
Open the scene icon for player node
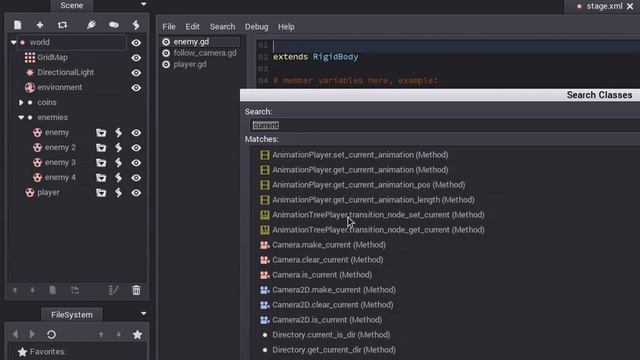pos(101,193)
